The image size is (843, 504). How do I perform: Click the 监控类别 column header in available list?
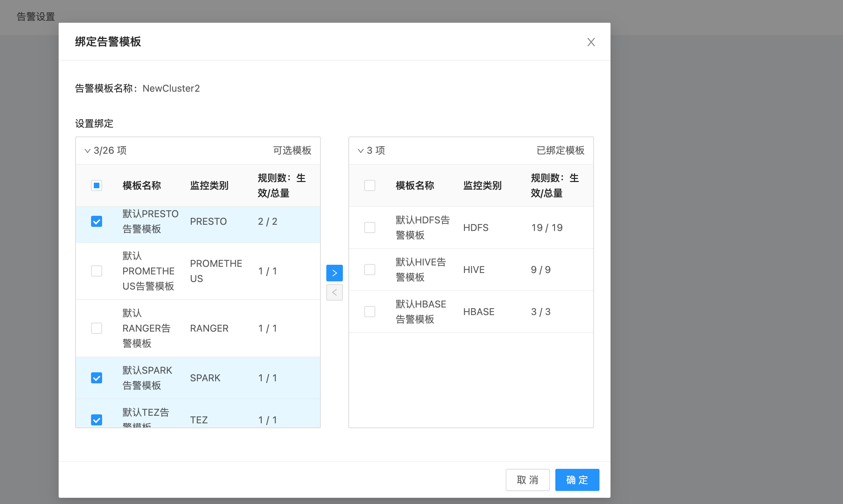(x=209, y=185)
